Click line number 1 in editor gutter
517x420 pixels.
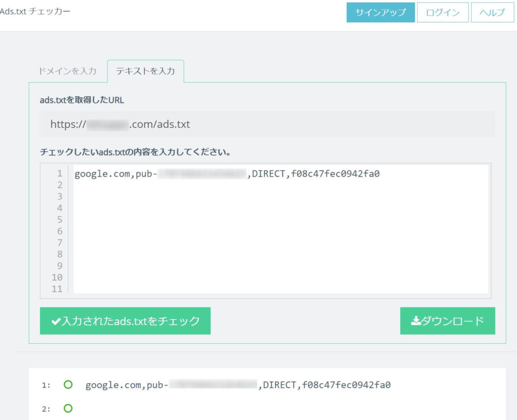pos(60,174)
